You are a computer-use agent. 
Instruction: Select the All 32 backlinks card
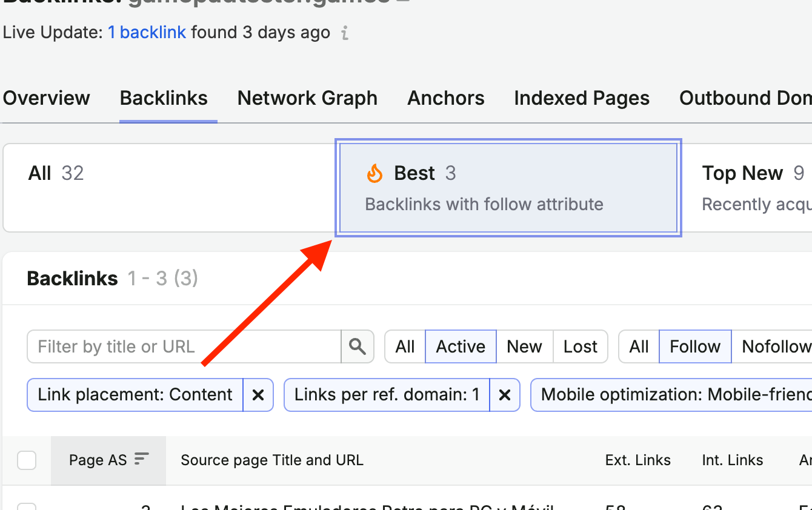tap(170, 188)
